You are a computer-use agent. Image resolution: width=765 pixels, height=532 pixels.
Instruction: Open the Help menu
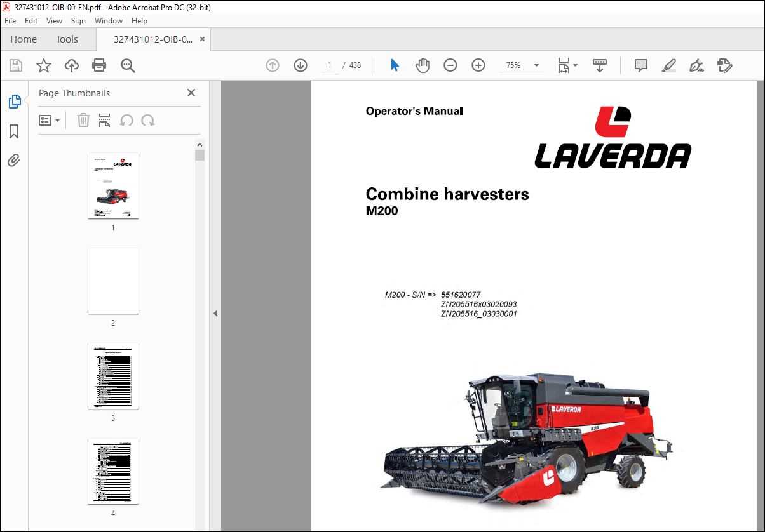click(x=139, y=21)
